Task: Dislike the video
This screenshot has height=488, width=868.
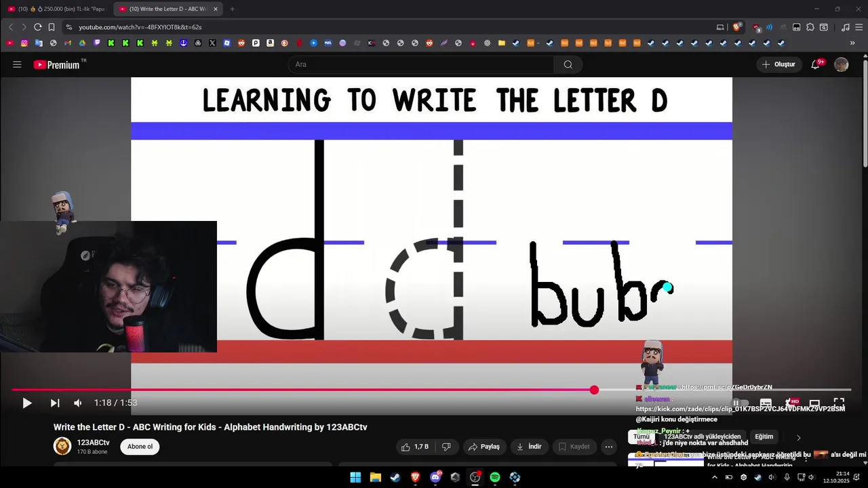Action: (x=447, y=447)
